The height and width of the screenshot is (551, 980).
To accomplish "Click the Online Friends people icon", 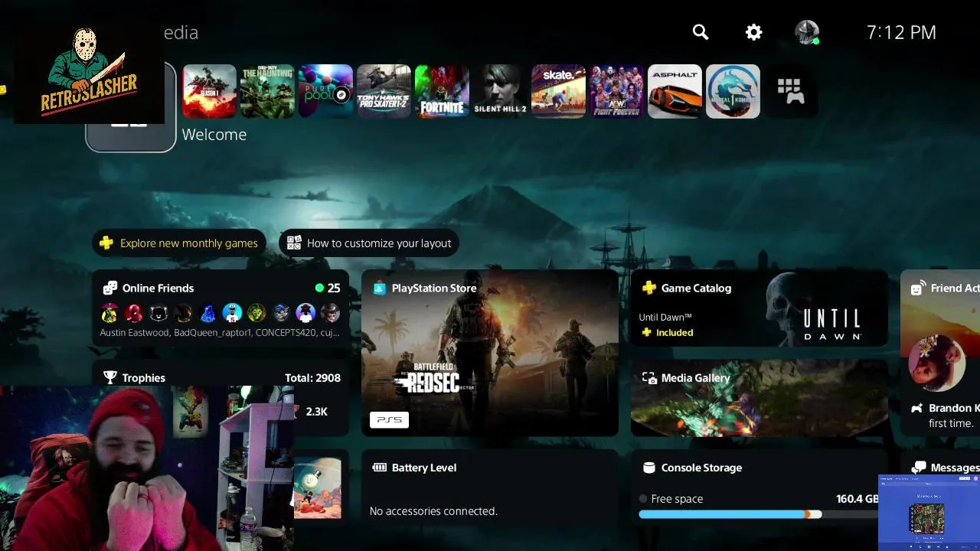I will 110,288.
